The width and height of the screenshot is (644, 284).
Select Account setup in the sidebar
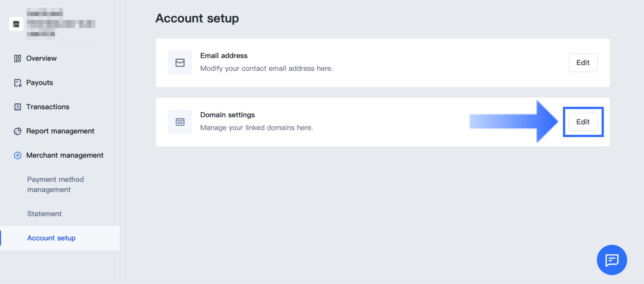[x=52, y=238]
